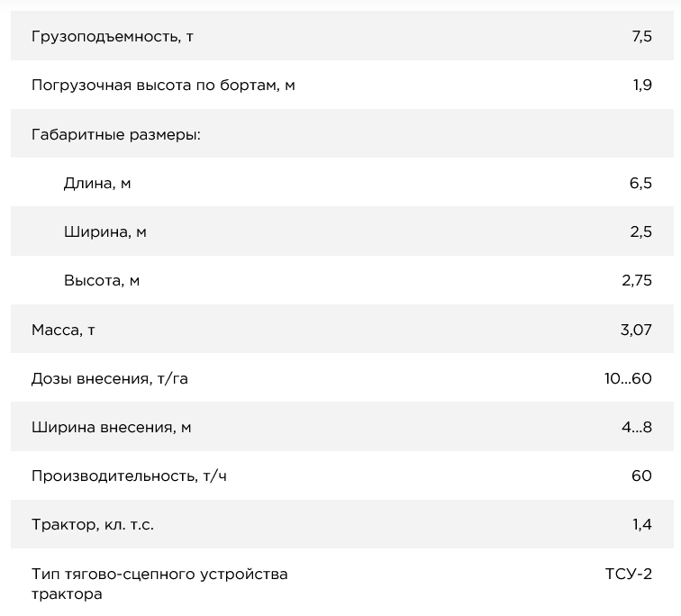Click the 'Длина, м' label
Image resolution: width=681 pixels, height=616 pixels.
point(97,184)
